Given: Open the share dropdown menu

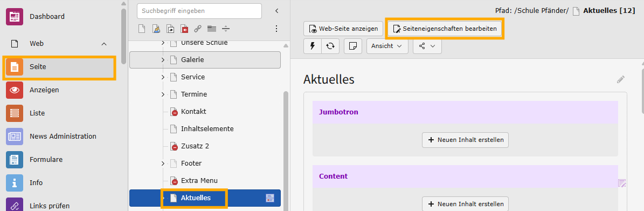Looking at the screenshot, I should click(427, 46).
